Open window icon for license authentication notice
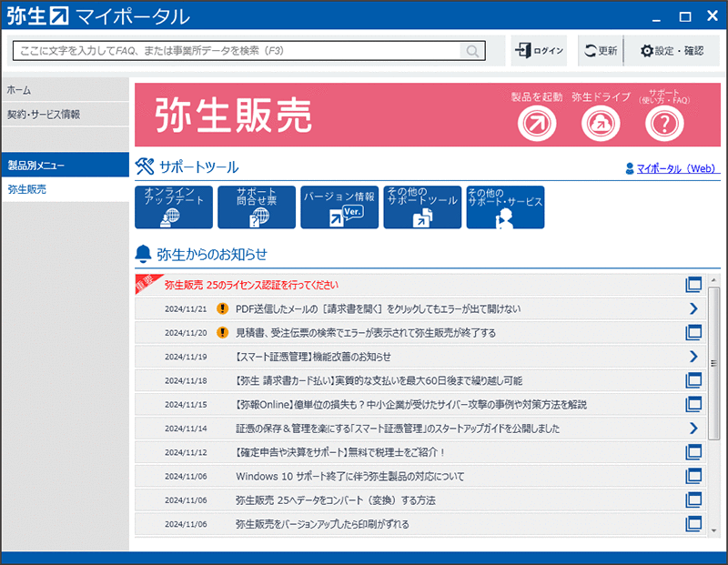728x565 pixels. pos(693,285)
